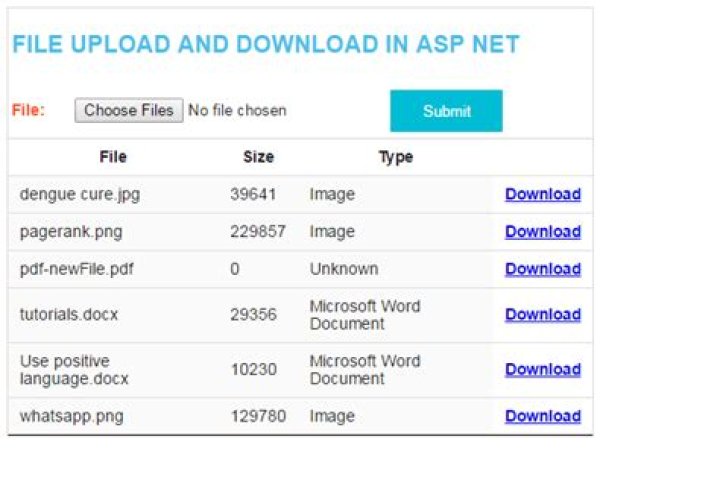The height and width of the screenshot is (480, 720).
Task: Select the Size column header
Action: point(259,157)
